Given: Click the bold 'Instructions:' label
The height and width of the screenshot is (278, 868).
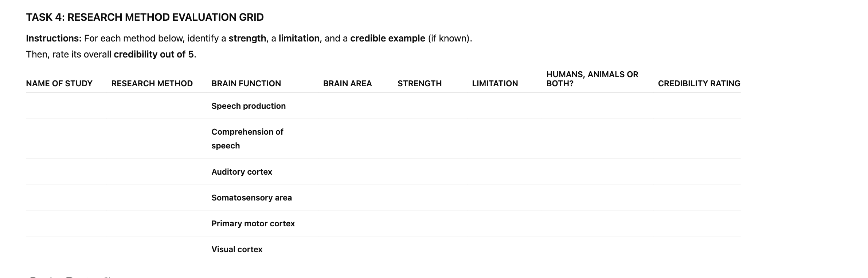Looking at the screenshot, I should (54, 38).
